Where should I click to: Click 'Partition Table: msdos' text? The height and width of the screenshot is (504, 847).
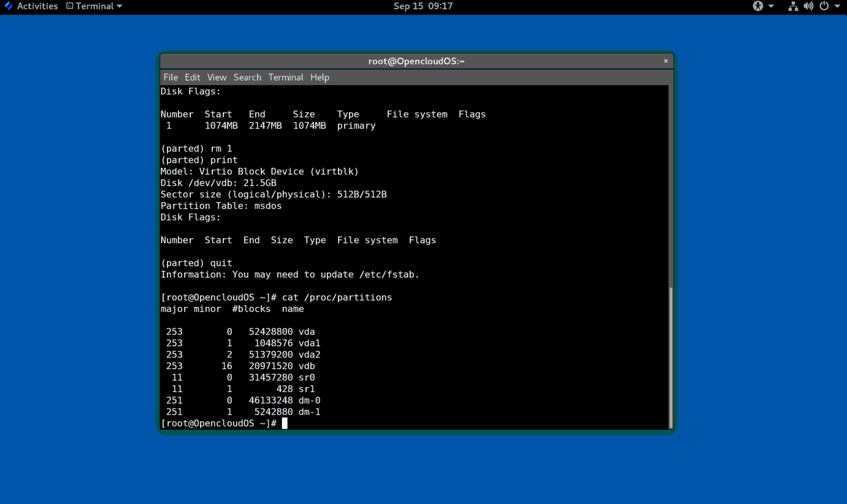(x=221, y=206)
